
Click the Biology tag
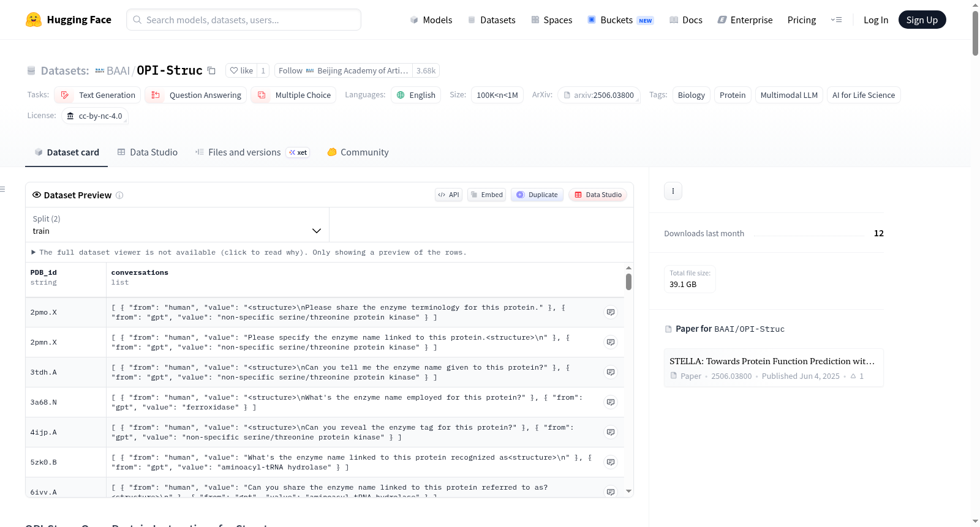point(692,95)
